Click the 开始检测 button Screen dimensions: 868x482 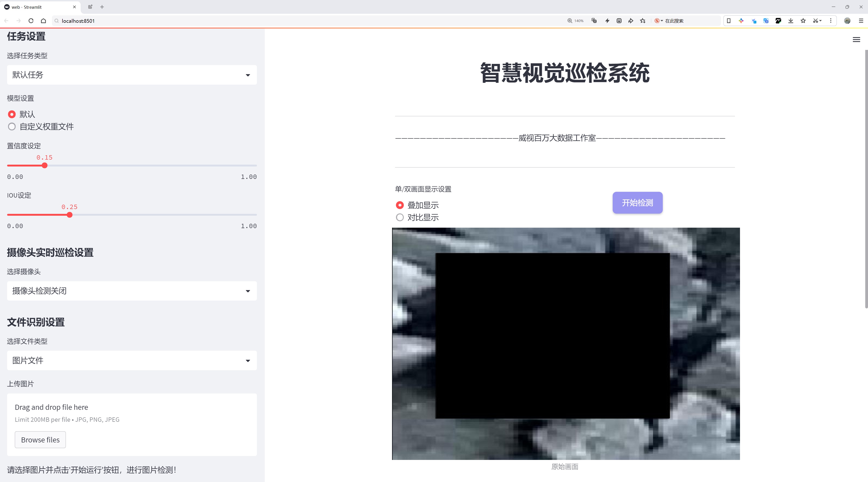pos(637,203)
